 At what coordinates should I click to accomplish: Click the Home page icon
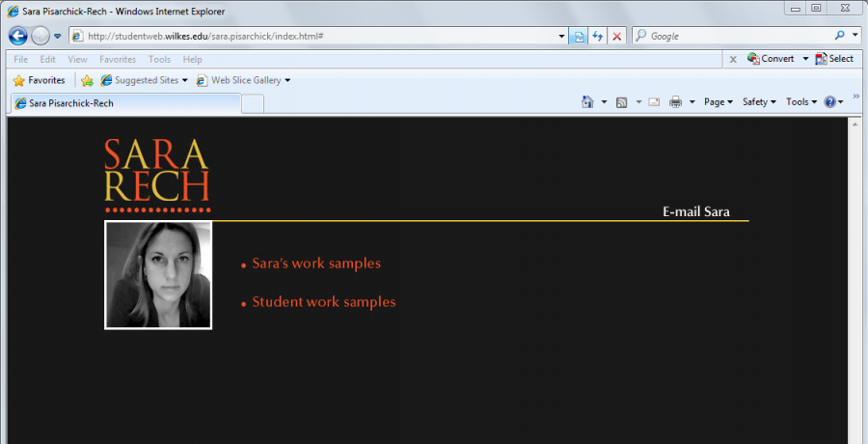pos(587,102)
